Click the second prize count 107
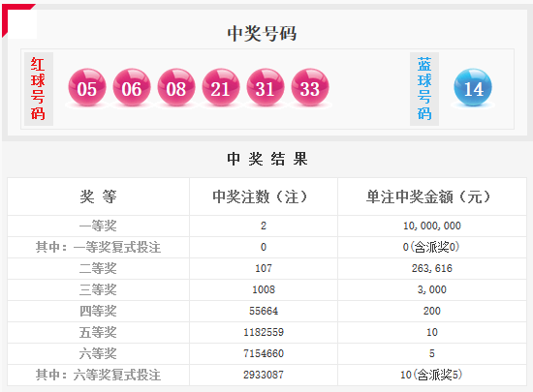 (264, 268)
